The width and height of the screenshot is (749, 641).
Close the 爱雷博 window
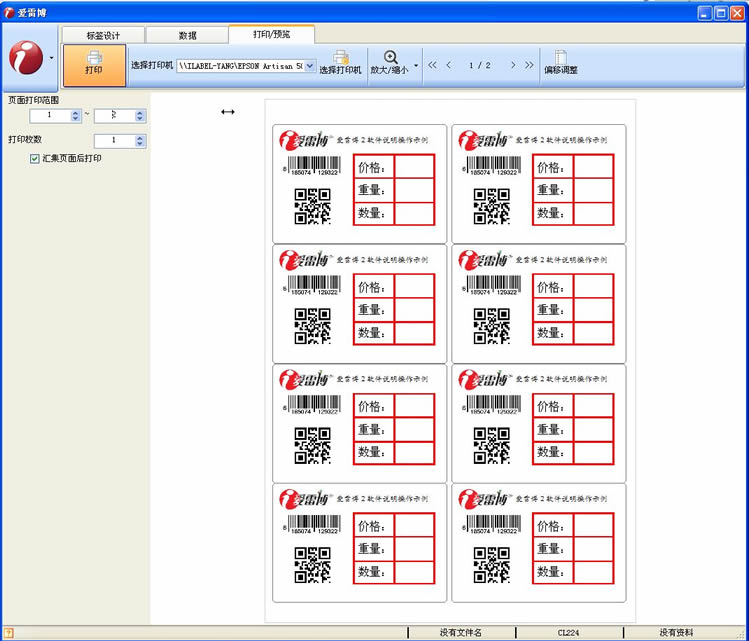[x=737, y=13]
